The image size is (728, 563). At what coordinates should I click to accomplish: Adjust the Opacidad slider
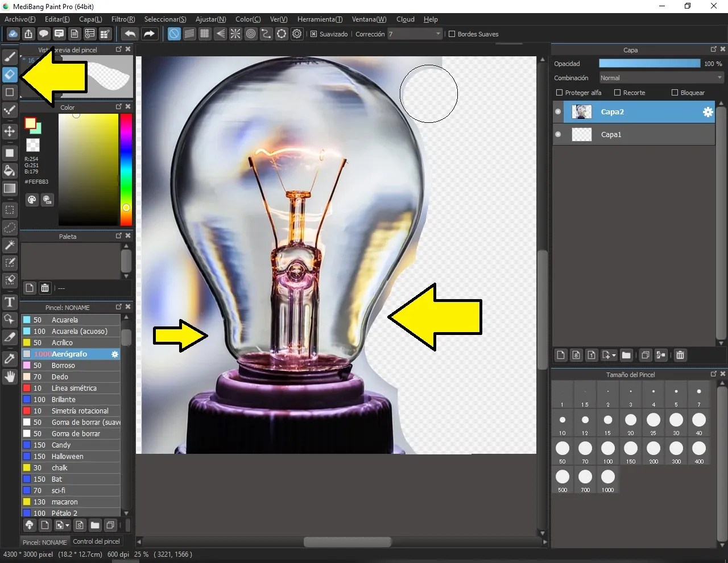click(650, 64)
